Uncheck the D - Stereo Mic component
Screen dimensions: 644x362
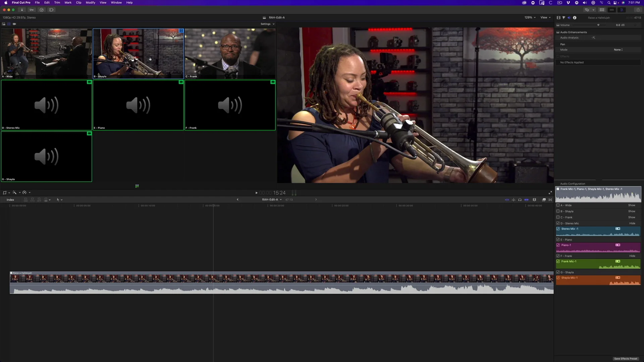pyautogui.click(x=558, y=223)
